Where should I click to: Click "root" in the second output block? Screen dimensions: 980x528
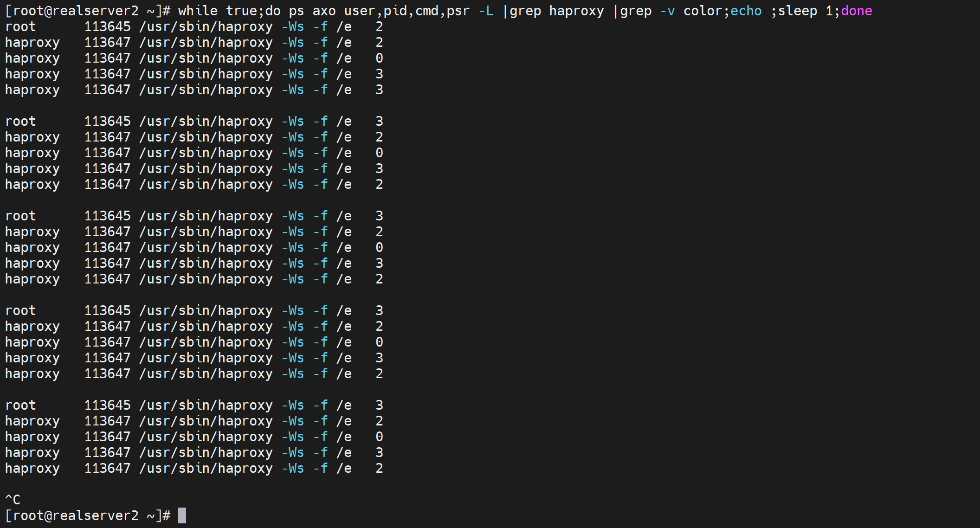point(20,121)
